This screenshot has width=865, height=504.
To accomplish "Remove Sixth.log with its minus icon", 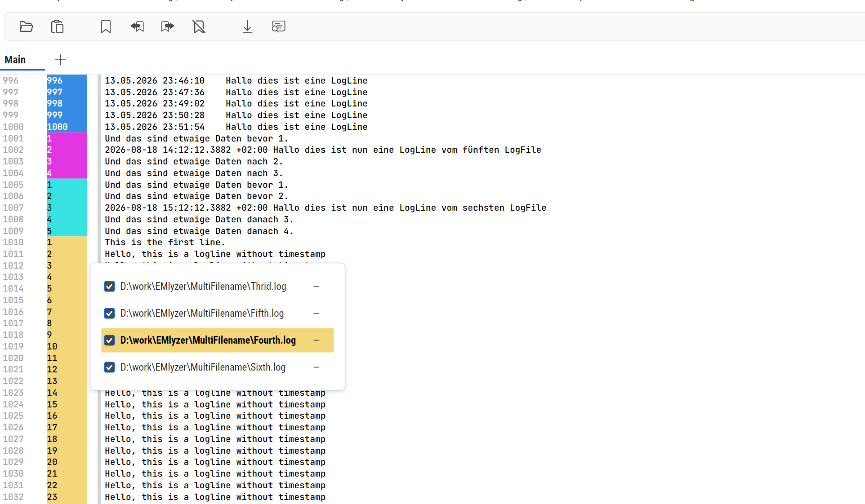I will (316, 367).
